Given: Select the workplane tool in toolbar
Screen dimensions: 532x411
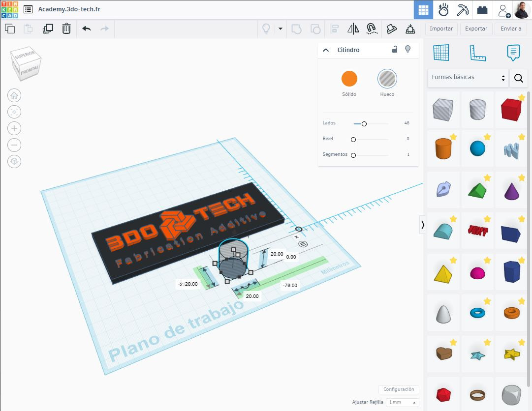Looking at the screenshot, I should [x=392, y=29].
